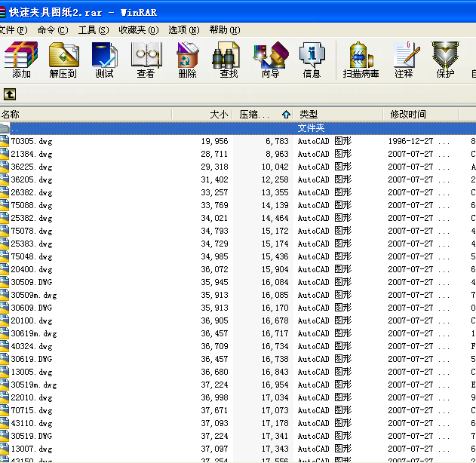
Task: Open the Help (帮助) menu
Action: (x=225, y=30)
